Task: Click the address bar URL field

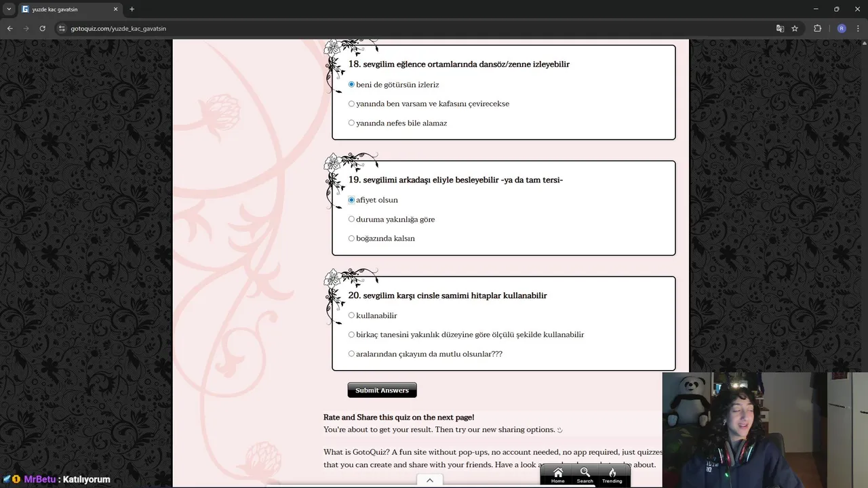Action: click(414, 28)
